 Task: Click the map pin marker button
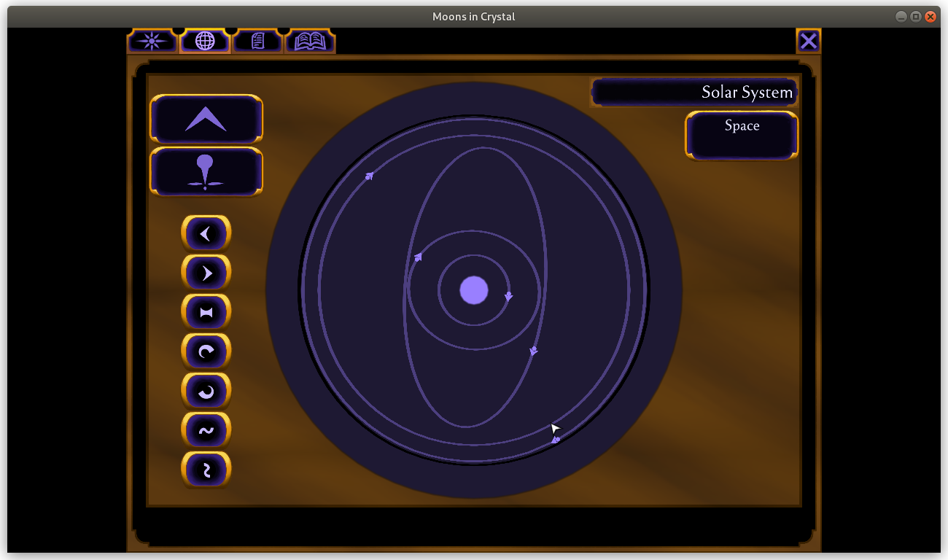point(206,172)
